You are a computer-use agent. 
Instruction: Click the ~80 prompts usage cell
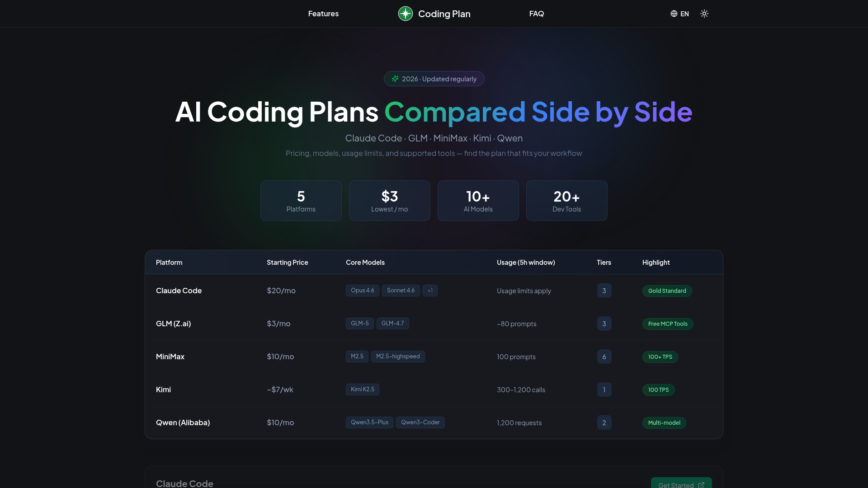point(517,324)
